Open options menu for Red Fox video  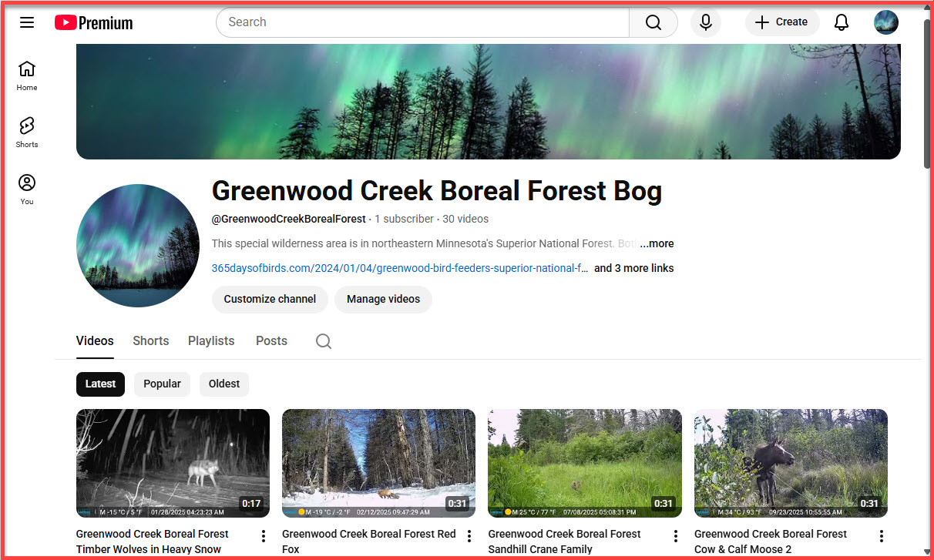click(x=469, y=536)
